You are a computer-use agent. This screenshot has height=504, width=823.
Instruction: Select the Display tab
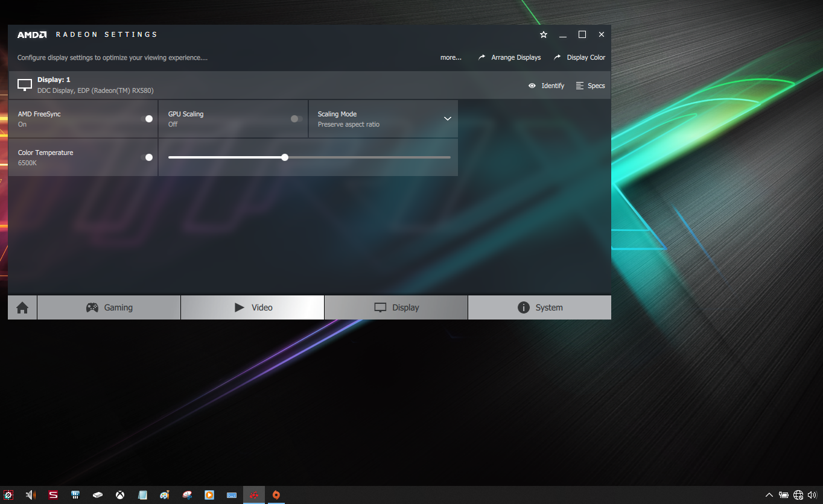pyautogui.click(x=396, y=307)
